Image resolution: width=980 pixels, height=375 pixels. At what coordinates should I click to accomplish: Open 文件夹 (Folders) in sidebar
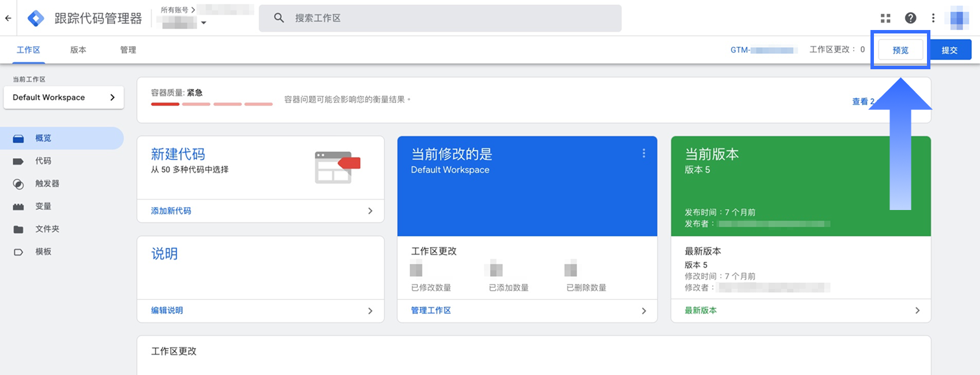point(47,229)
